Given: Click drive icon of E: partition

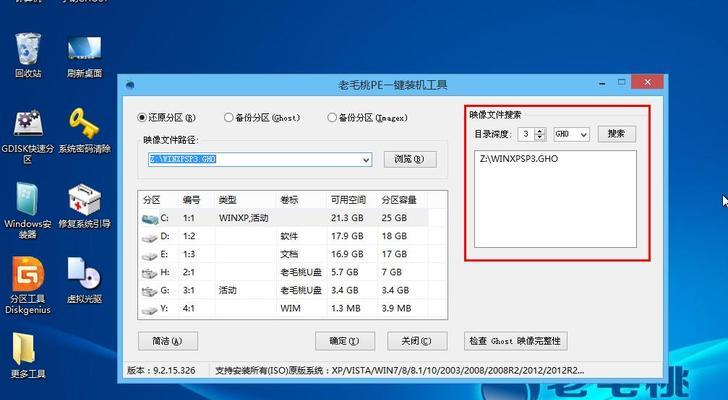Looking at the screenshot, I should [x=150, y=255].
